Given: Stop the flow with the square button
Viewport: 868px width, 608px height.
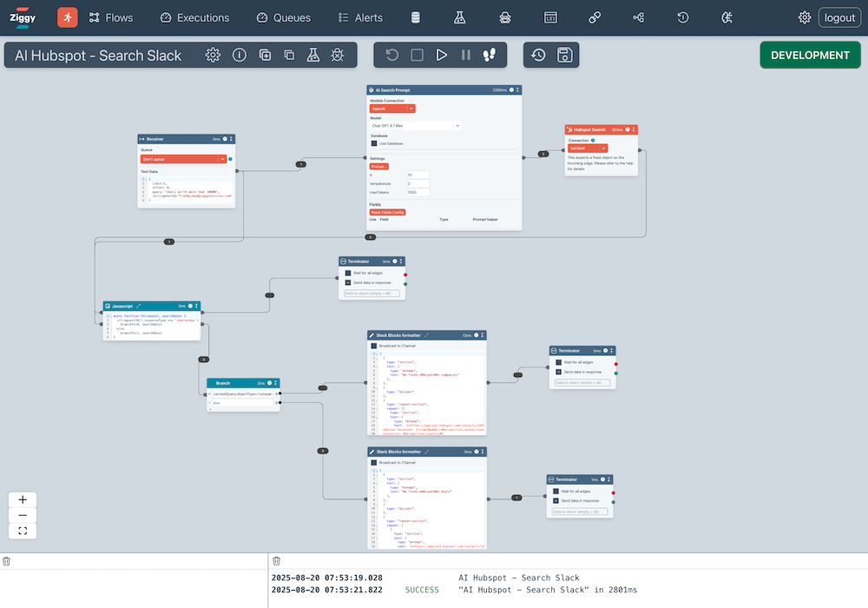Looking at the screenshot, I should [417, 55].
